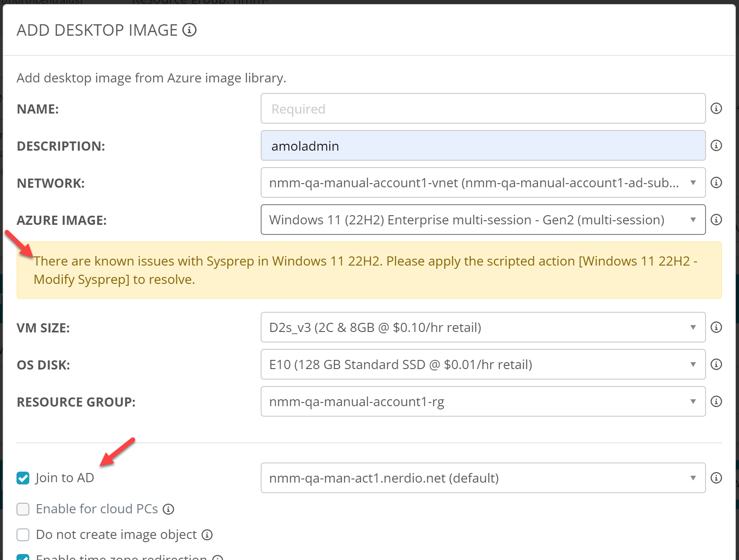This screenshot has height=560, width=739.
Task: Click the info icon beside Resource Group dropdown
Action: (716, 402)
